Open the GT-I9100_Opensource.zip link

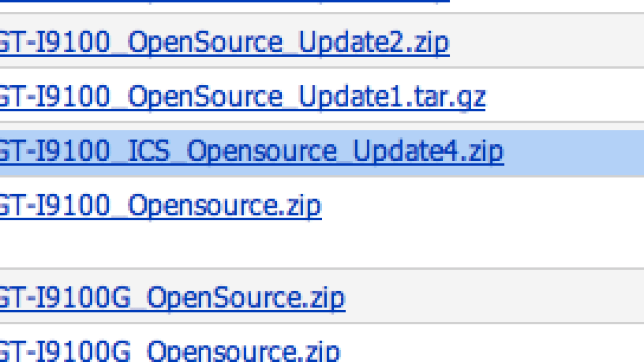[160, 206]
